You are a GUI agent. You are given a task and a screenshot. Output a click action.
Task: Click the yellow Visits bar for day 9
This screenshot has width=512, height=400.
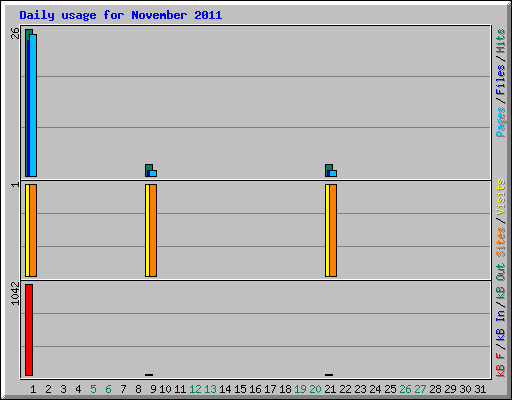(x=147, y=230)
